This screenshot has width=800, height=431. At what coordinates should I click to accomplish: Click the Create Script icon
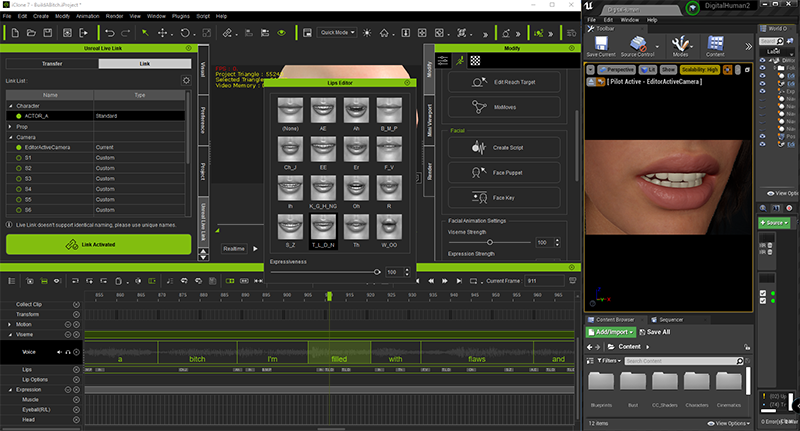click(x=476, y=146)
